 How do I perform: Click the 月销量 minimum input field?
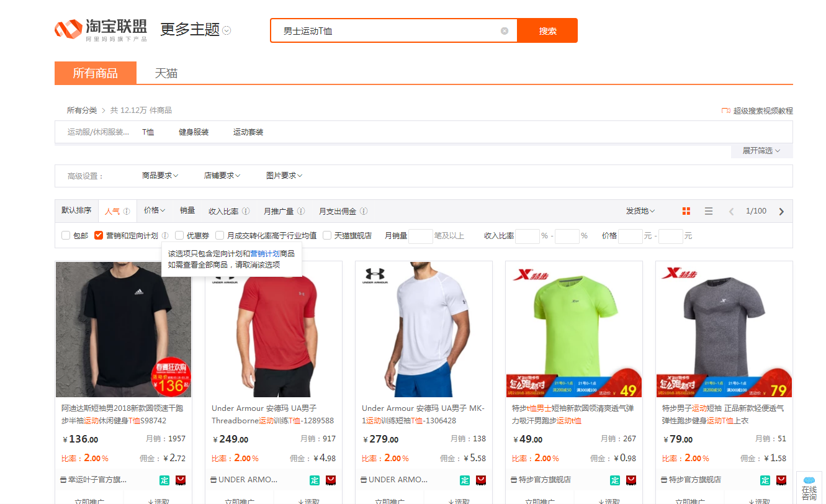click(421, 236)
